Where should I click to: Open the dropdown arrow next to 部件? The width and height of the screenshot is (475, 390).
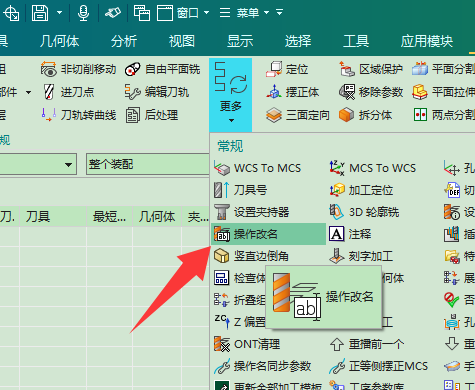click(x=28, y=92)
